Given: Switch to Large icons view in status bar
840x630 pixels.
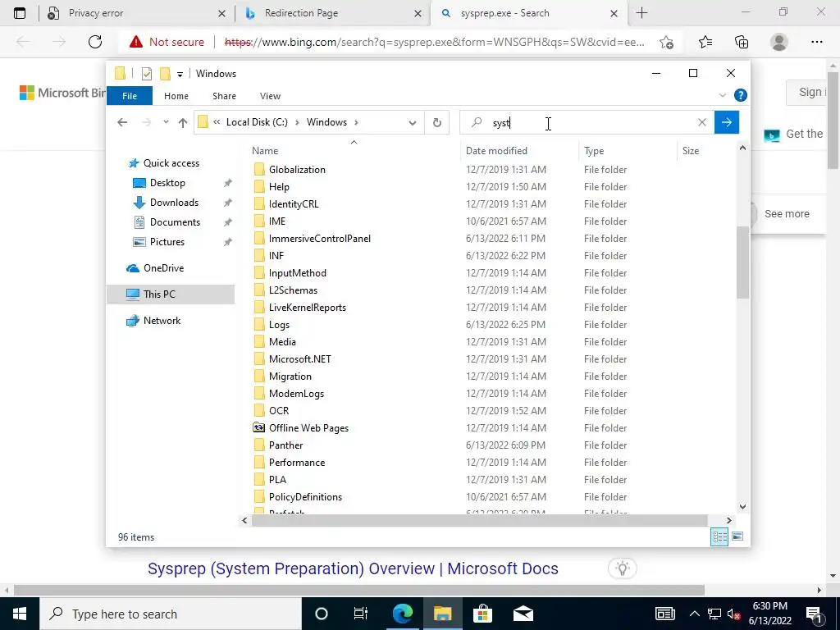Looking at the screenshot, I should pos(737,536).
